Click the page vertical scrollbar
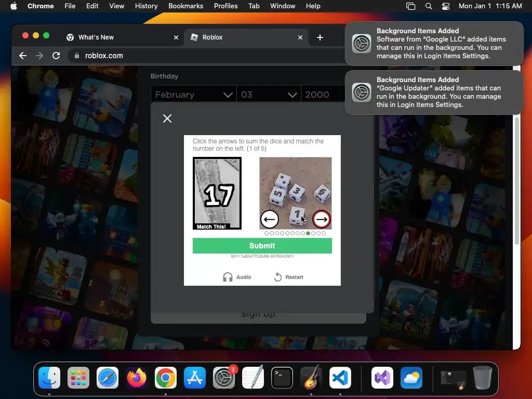 [x=517, y=180]
